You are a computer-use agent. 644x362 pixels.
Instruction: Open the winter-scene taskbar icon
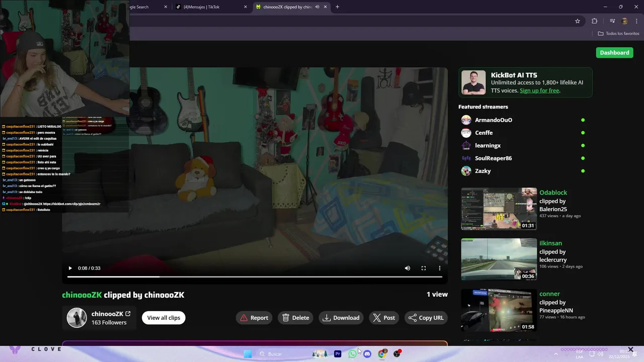click(x=320, y=354)
